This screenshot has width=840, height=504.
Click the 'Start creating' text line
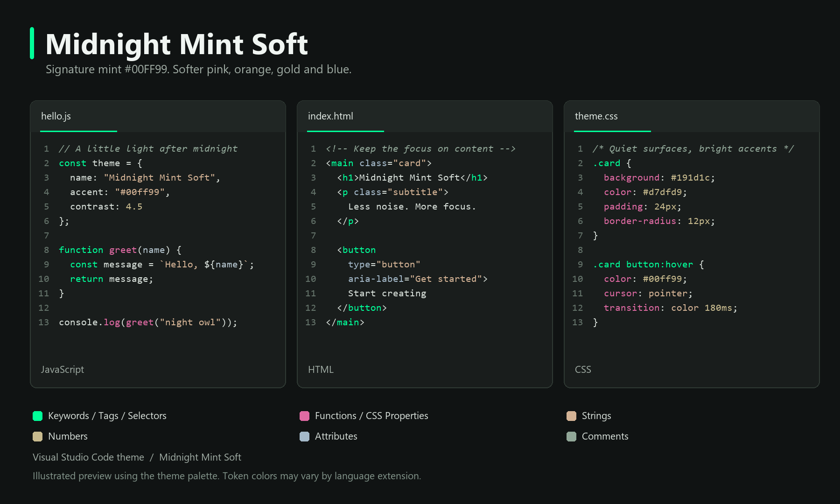[x=387, y=293]
